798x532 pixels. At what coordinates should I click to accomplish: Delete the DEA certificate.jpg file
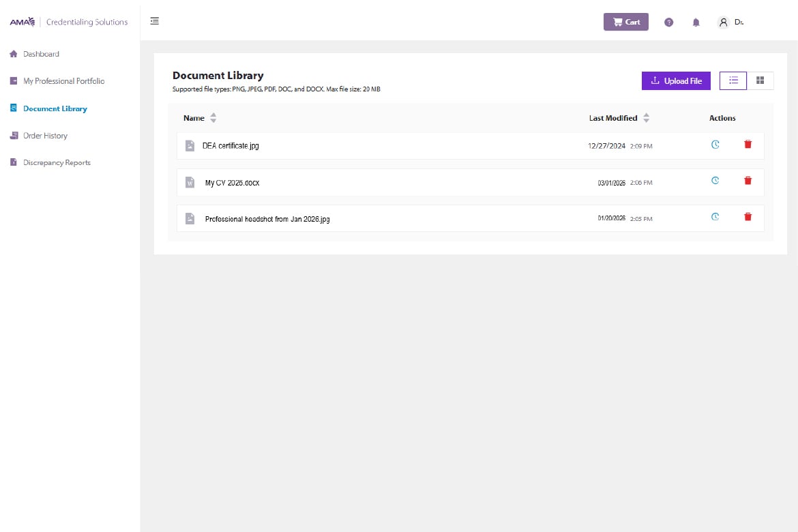pos(748,145)
